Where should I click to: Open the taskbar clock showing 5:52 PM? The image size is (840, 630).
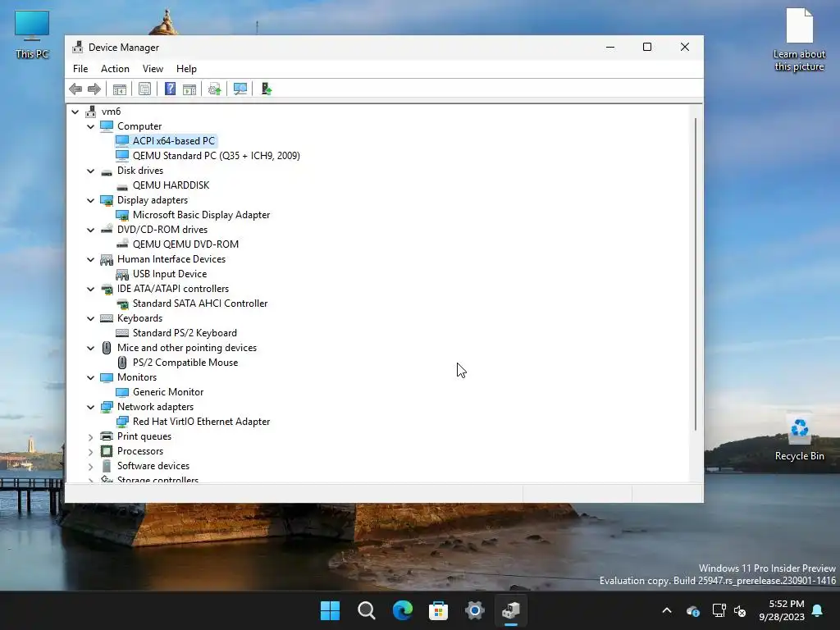click(x=782, y=610)
